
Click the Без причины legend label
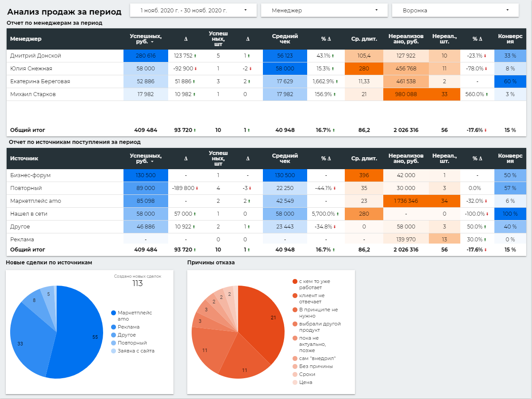coord(316,366)
